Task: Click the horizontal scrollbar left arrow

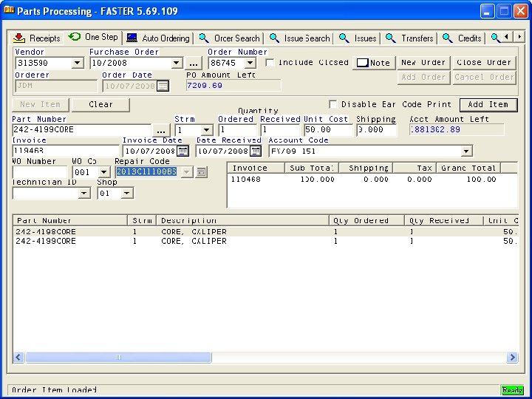Action: coord(18,358)
